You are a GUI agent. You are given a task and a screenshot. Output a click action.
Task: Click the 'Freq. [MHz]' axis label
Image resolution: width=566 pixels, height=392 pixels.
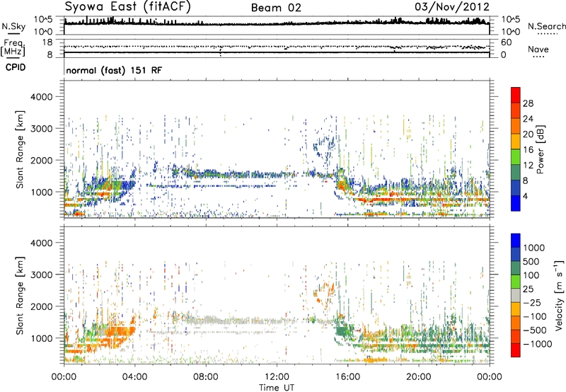click(x=13, y=48)
